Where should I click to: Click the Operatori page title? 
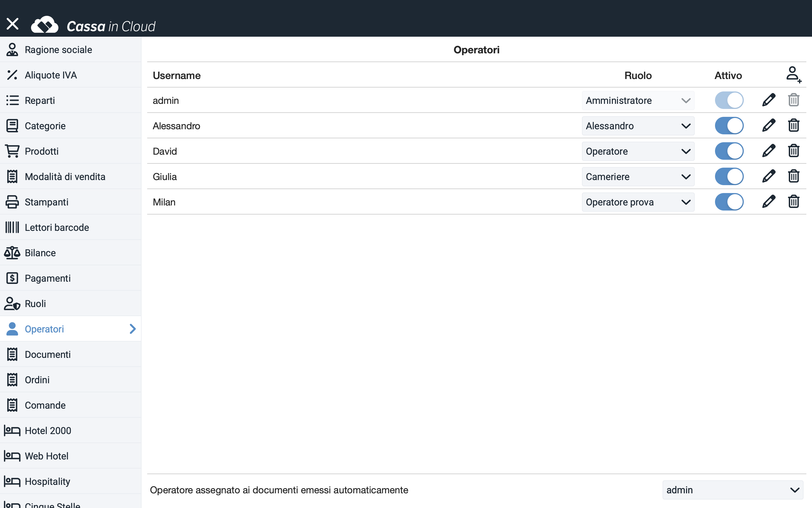[476, 50]
